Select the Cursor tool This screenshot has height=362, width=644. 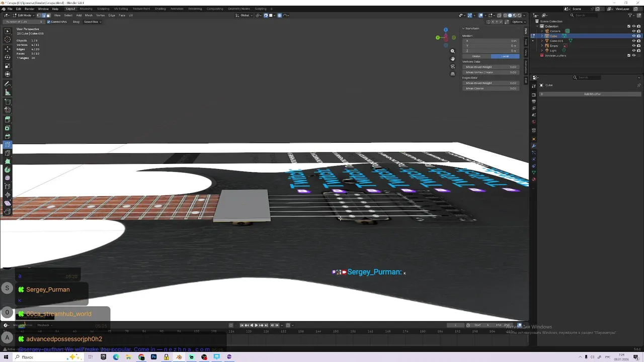pos(8,40)
